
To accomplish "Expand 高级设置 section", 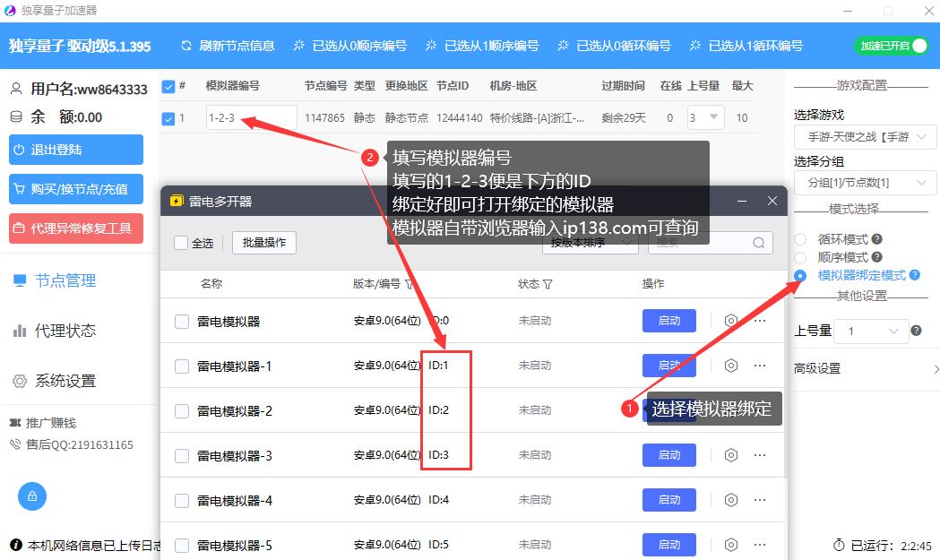I will pos(867,369).
